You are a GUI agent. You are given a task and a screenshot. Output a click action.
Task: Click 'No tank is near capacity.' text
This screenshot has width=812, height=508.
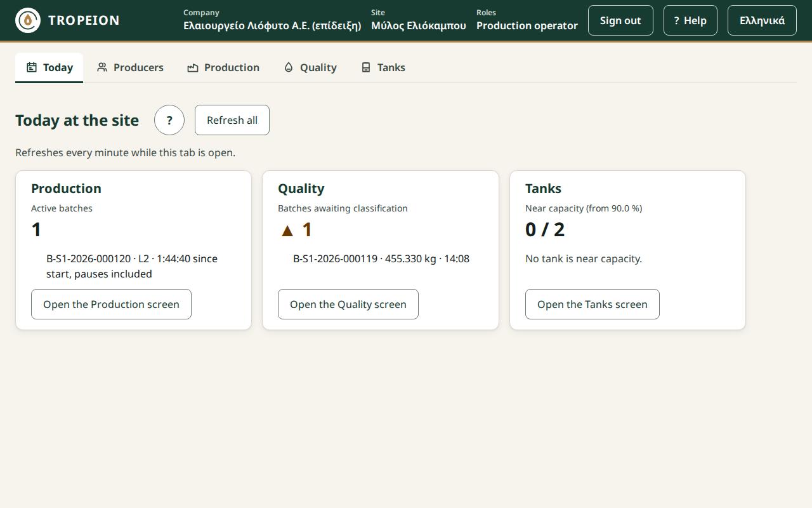pos(584,258)
